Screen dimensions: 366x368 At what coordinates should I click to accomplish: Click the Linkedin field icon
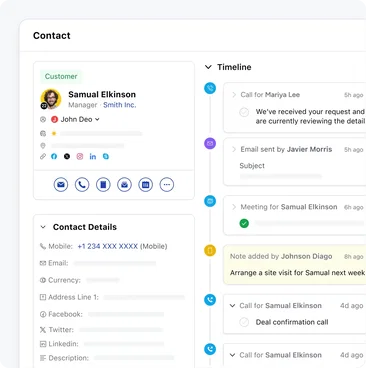click(43, 344)
